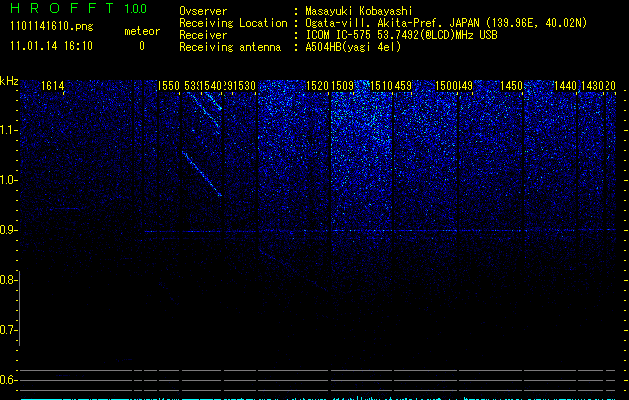
Task: Click the 1550 time marker
Action: tap(168, 86)
